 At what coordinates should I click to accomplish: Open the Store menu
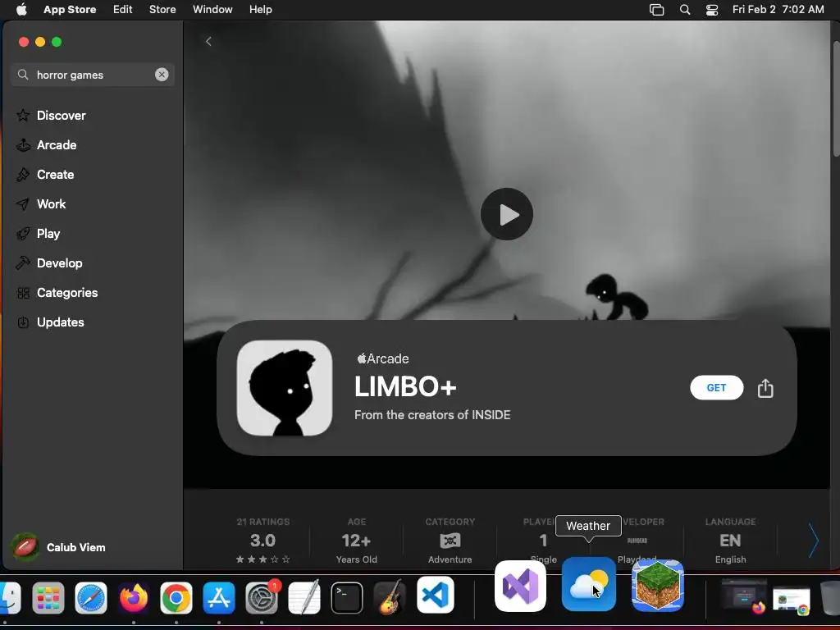click(x=162, y=9)
